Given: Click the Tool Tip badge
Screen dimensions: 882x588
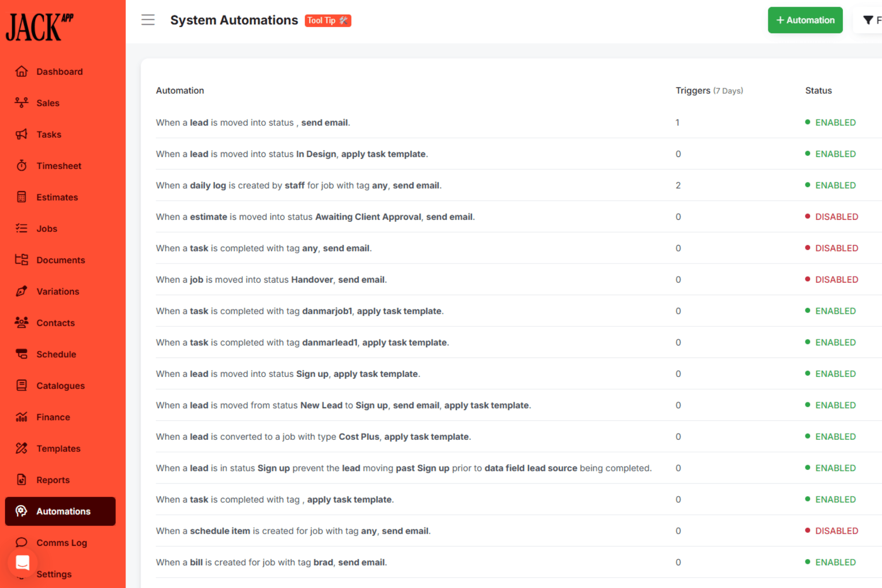Looking at the screenshot, I should (x=327, y=20).
